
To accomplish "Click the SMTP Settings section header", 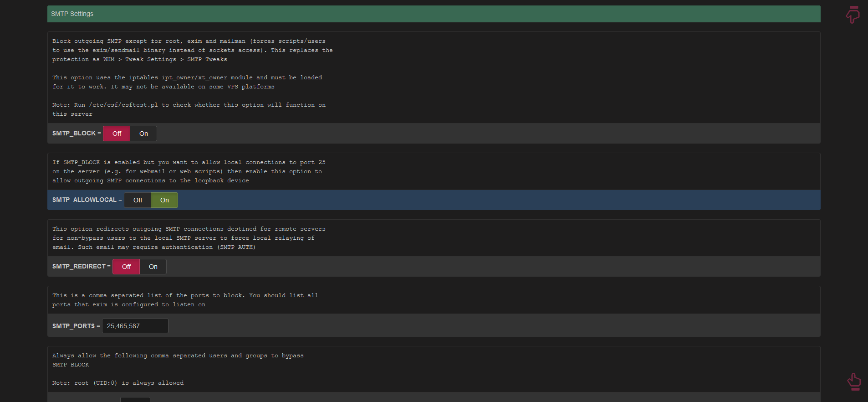I will coord(434,14).
